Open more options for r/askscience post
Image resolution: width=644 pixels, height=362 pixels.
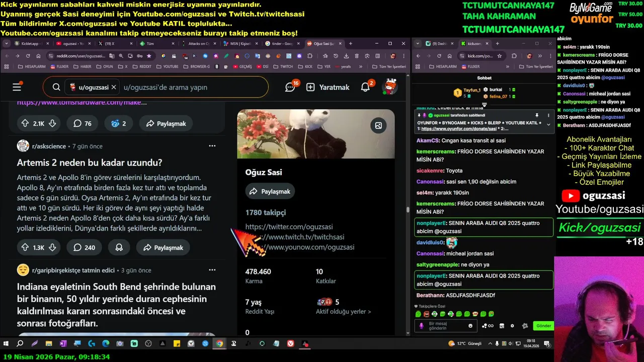click(212, 146)
